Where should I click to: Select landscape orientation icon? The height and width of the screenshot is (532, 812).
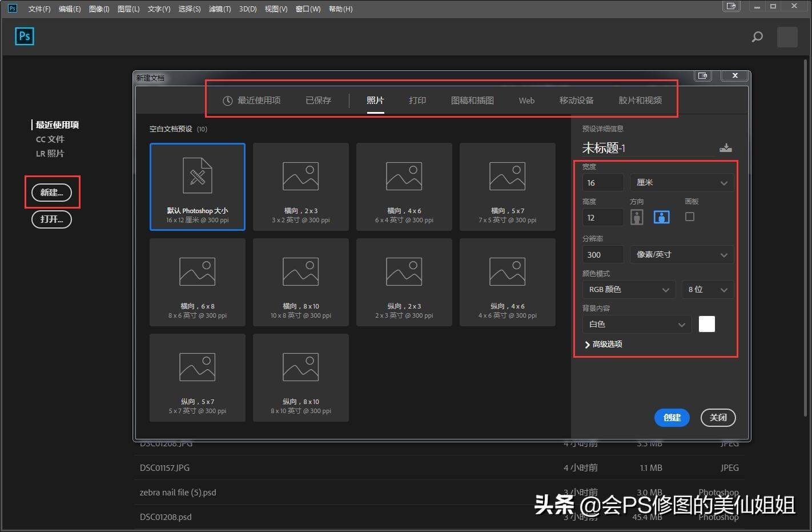point(662,217)
